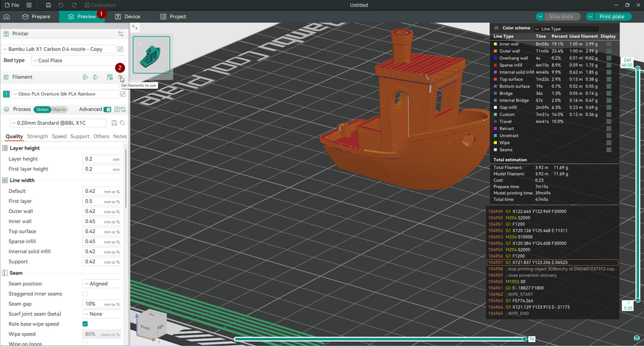This screenshot has width=644, height=347.
Task: Click the Process section icon
Action: tap(6, 109)
